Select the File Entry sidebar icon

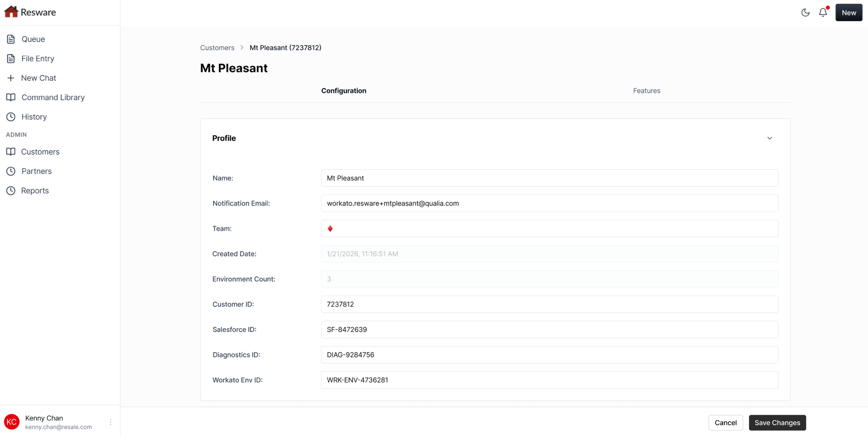click(x=11, y=59)
